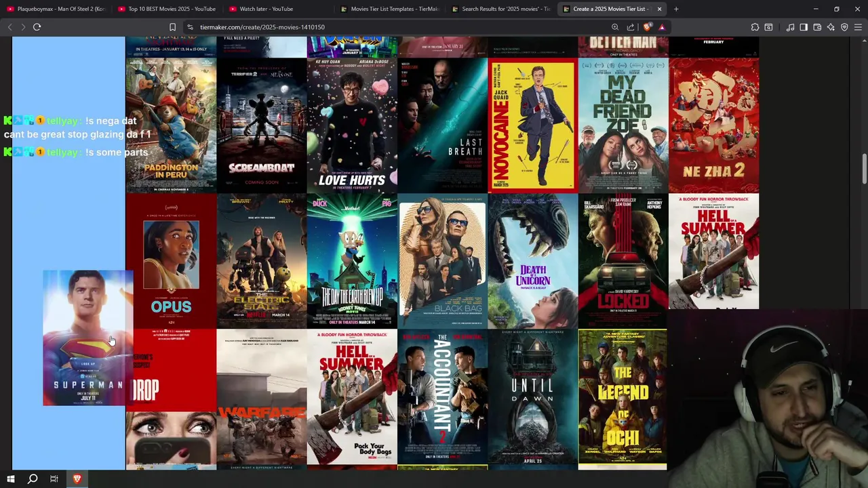Open Windows taskbar search
868x488 pixels.
click(x=33, y=479)
